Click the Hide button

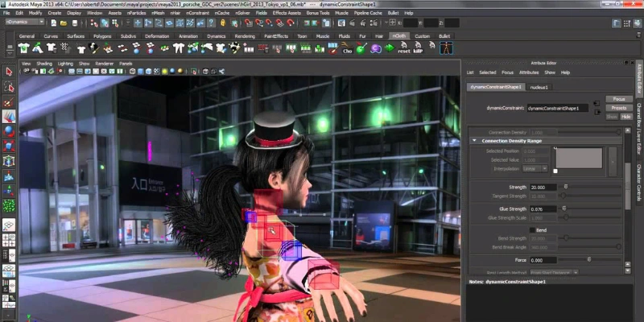pyautogui.click(x=626, y=117)
